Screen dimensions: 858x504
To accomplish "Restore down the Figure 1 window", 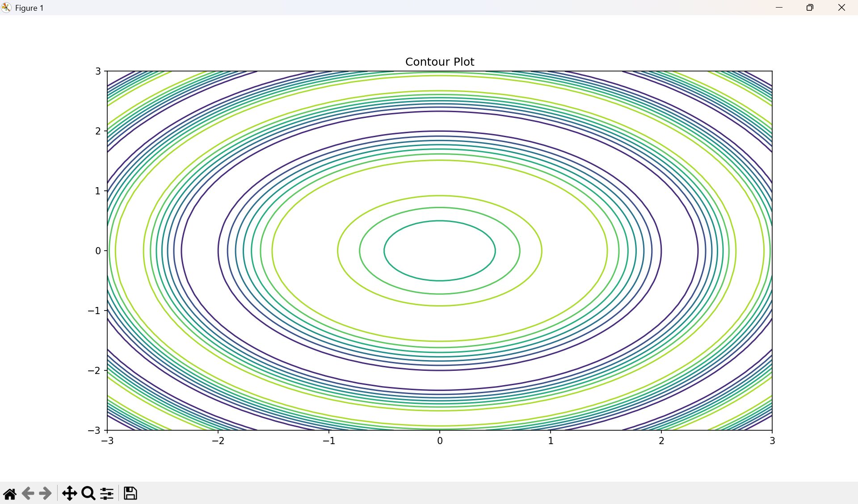I will [810, 8].
